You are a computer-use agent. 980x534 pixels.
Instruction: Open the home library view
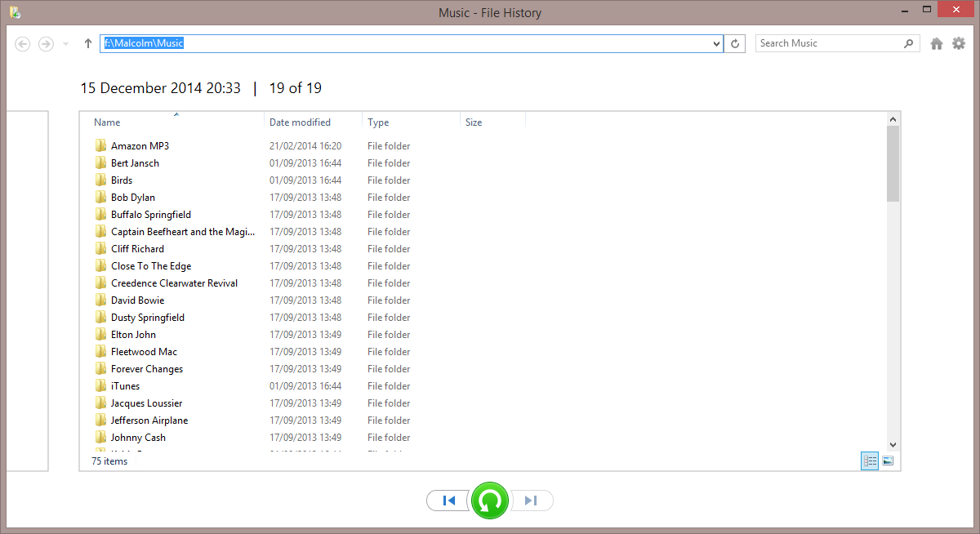pyautogui.click(x=936, y=42)
